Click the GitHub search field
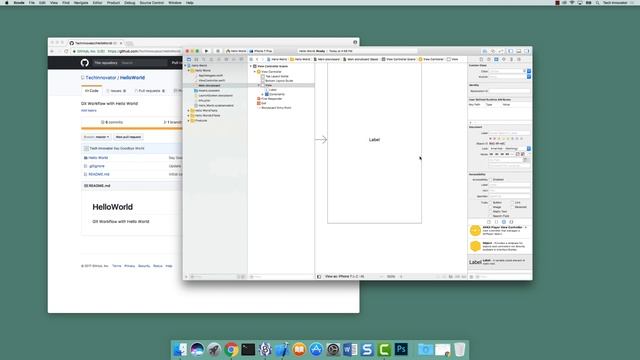Image resolution: width=640 pixels, height=360 pixels. click(x=143, y=62)
